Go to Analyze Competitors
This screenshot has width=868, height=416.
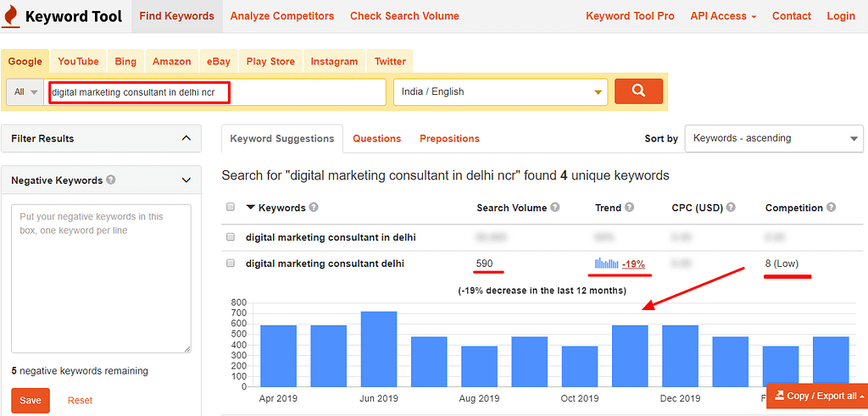[x=282, y=16]
